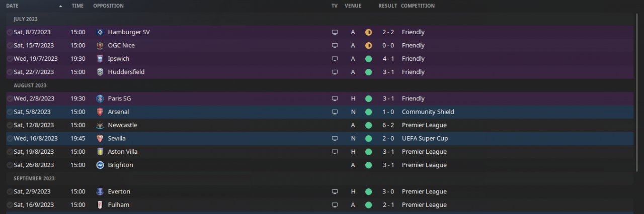
Task: Select the Newcastle club badge
Action: (100, 125)
